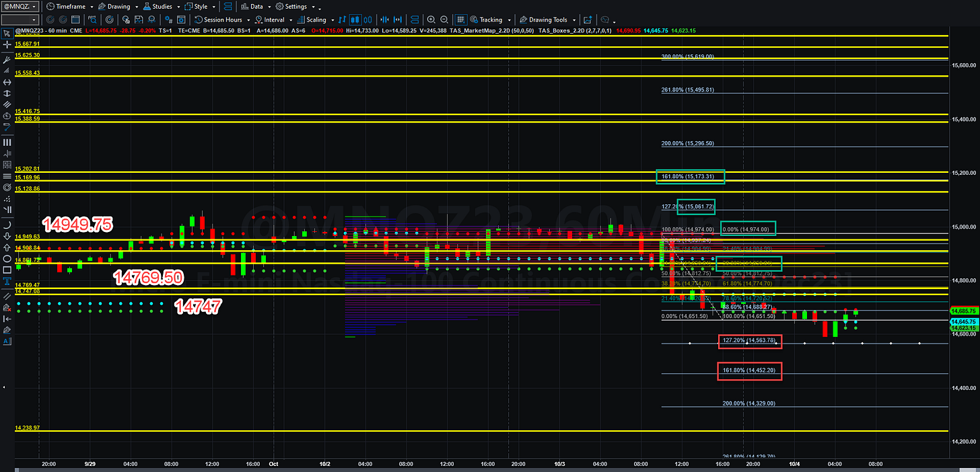Select the crosshair plus tool in sidebar
The width and height of the screenshot is (980, 472).
tap(7, 44)
